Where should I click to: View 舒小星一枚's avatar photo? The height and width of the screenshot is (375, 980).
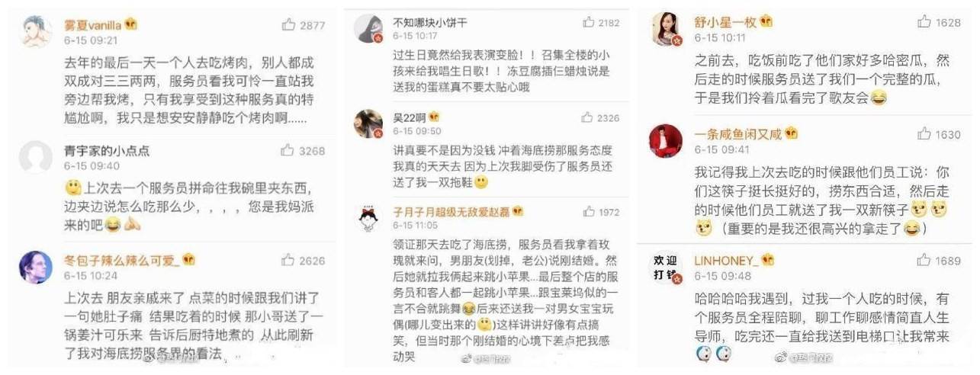(x=666, y=29)
